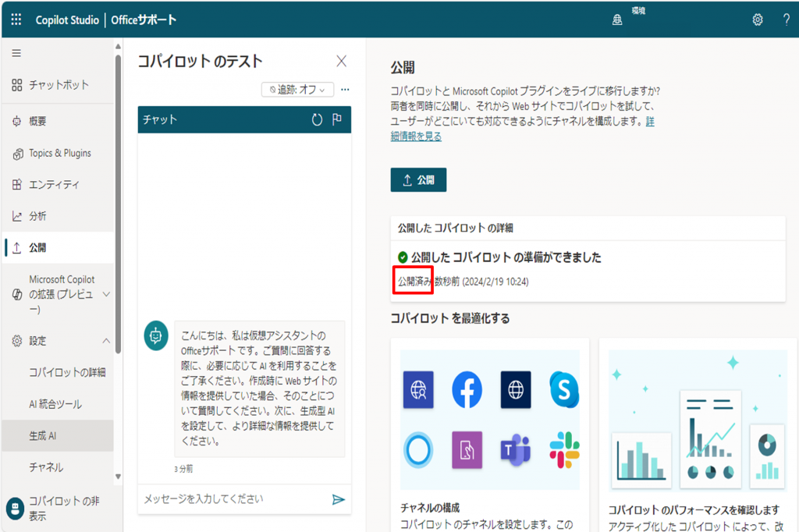This screenshot has width=799, height=532.
Task: Open the performance analytics illustration
Action: [698, 420]
